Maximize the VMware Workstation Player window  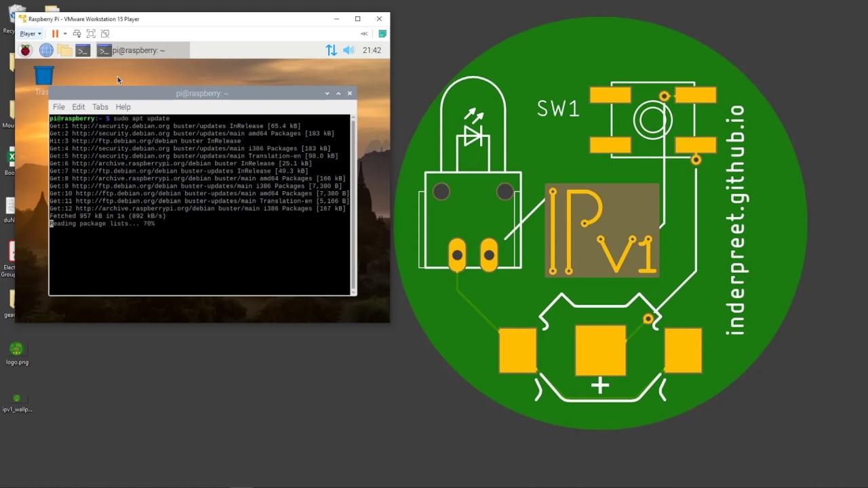(357, 19)
